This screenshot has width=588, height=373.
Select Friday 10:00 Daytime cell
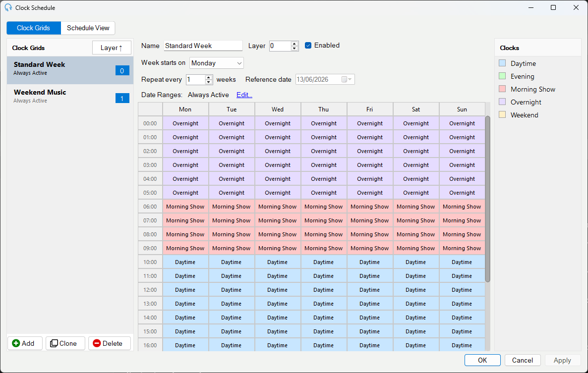[x=370, y=262]
